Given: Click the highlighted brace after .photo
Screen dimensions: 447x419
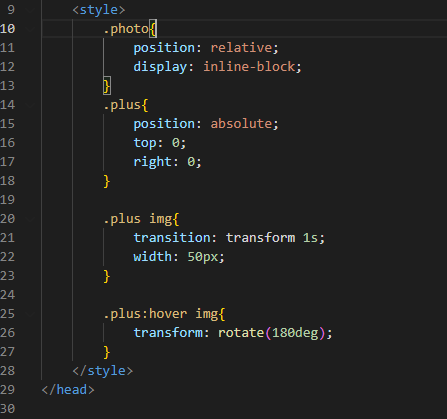Looking at the screenshot, I should (153, 29).
